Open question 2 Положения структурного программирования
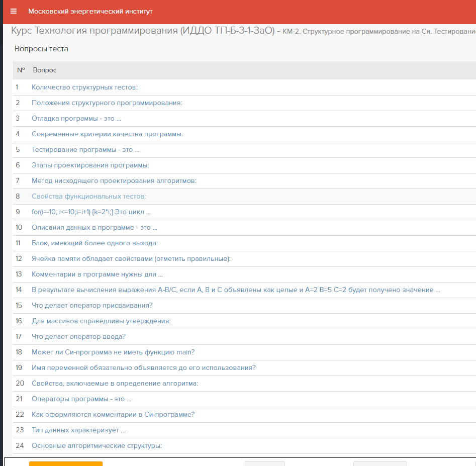476x466 pixels. click(x=107, y=103)
